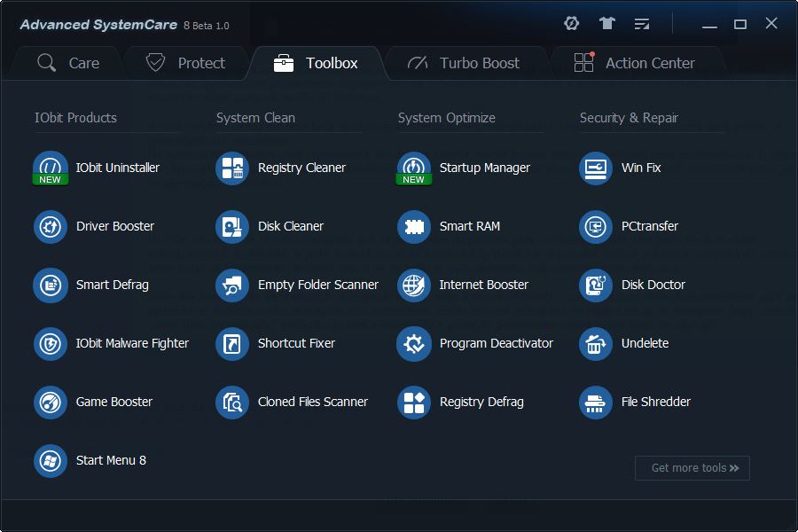Click the Registry Cleaner label
The image size is (798, 532).
(x=301, y=168)
